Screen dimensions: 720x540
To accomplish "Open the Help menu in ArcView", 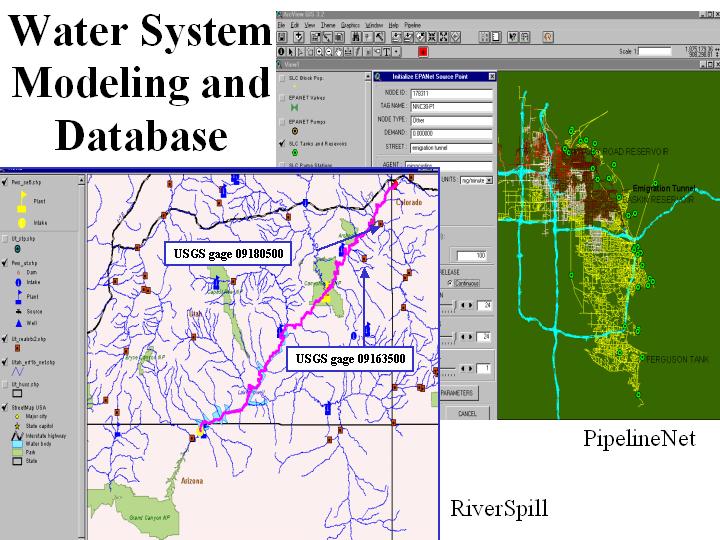I will tap(394, 25).
